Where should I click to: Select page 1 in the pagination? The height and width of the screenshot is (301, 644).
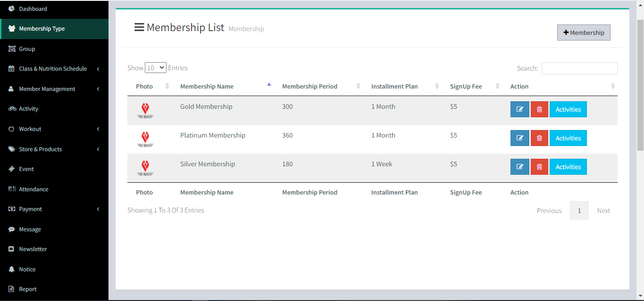click(x=579, y=210)
